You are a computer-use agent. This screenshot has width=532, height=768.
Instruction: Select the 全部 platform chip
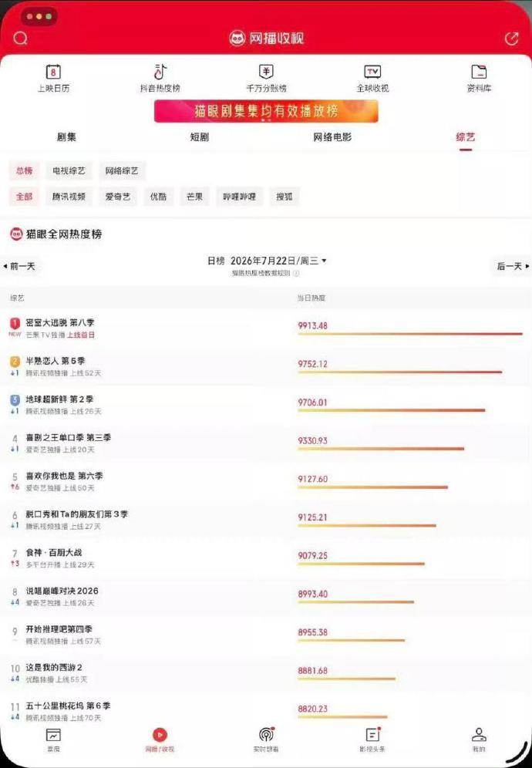pyautogui.click(x=24, y=197)
